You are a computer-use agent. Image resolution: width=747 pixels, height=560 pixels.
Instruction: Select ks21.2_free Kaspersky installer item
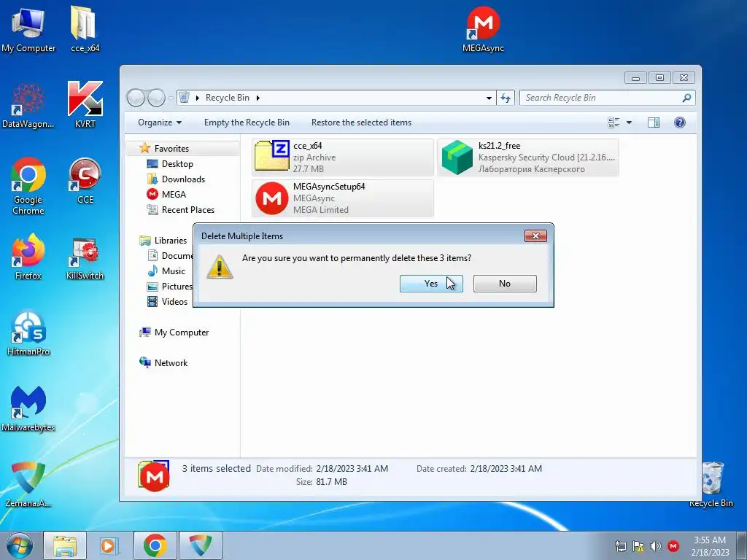click(x=528, y=157)
